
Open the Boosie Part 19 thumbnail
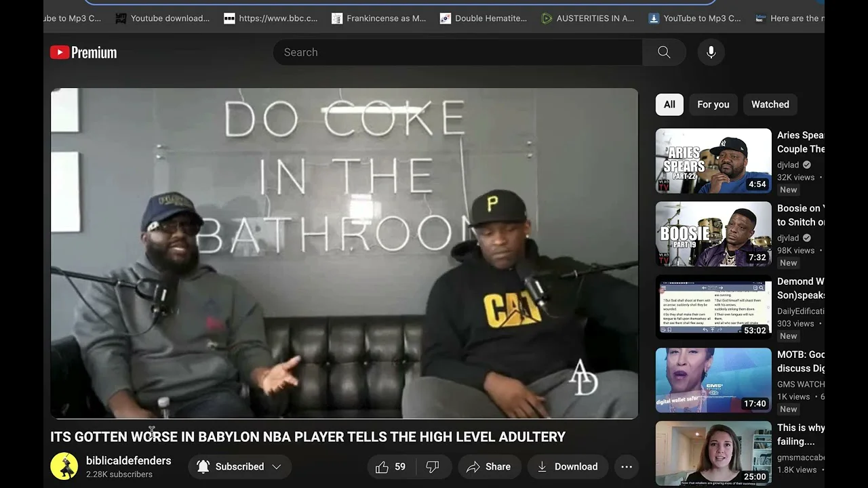tap(713, 234)
